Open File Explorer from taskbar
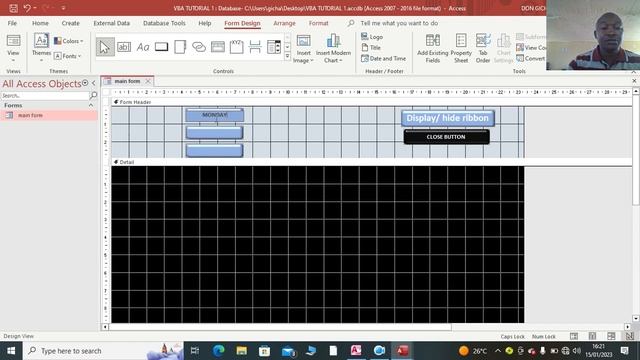This screenshot has width=640, height=360. (x=242, y=351)
